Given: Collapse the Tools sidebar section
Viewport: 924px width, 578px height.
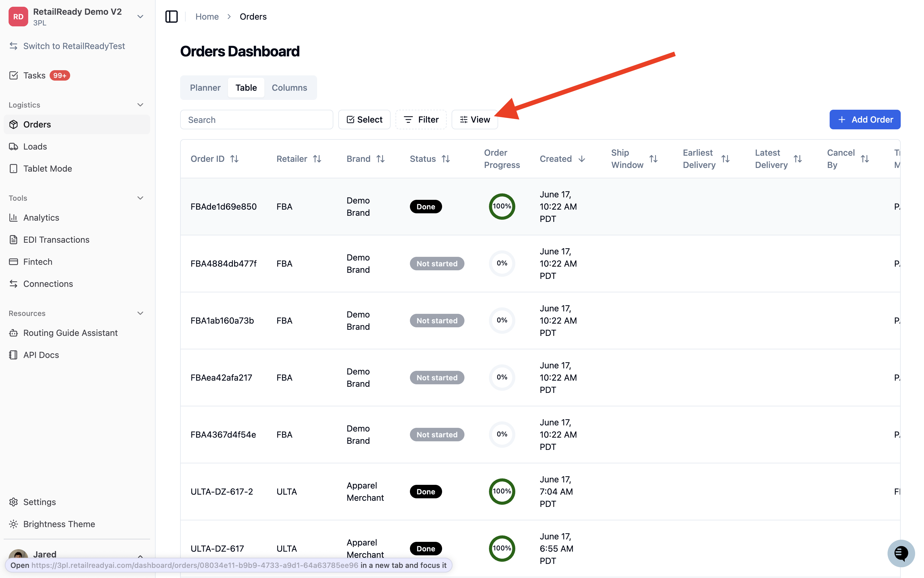Looking at the screenshot, I should click(140, 198).
